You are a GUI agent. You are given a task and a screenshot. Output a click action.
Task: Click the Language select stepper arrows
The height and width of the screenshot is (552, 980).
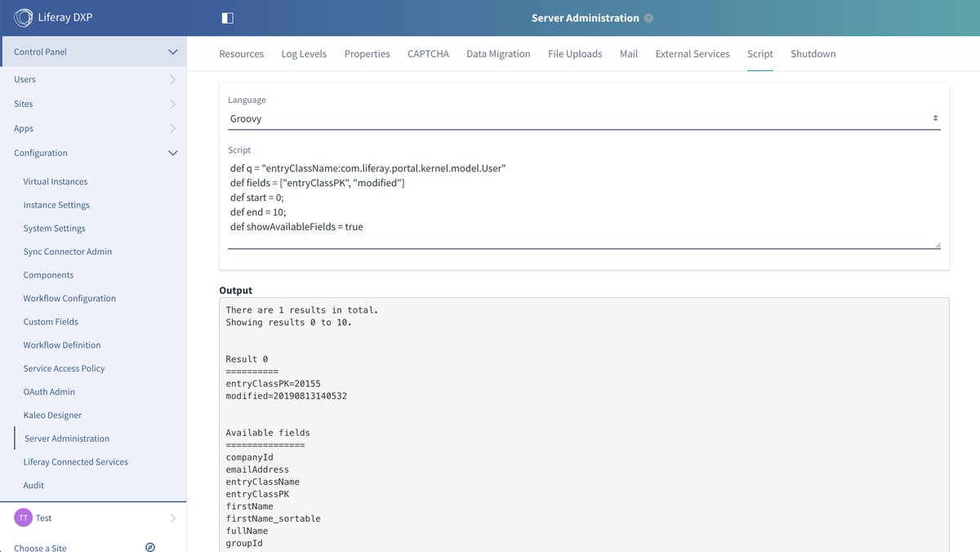934,117
